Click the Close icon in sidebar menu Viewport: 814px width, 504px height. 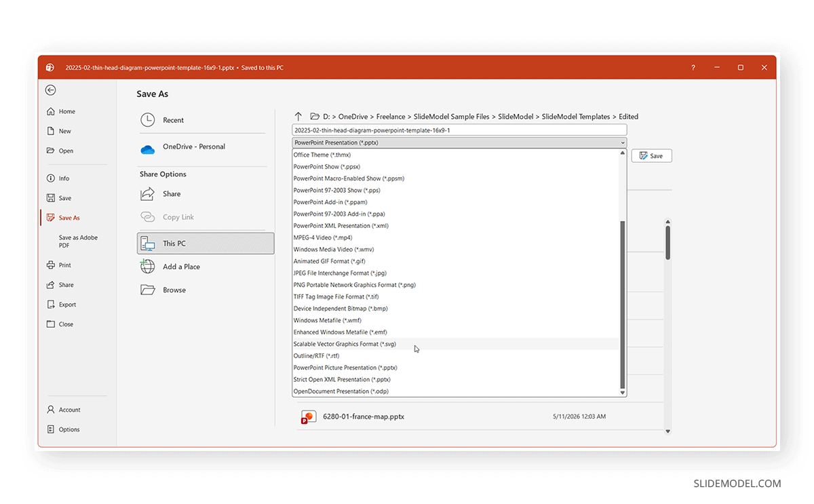[51, 324]
